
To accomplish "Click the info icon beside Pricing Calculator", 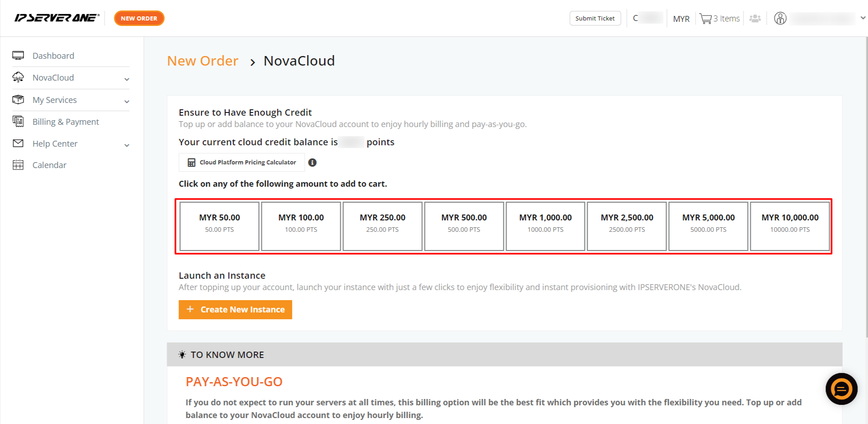I will tap(312, 163).
